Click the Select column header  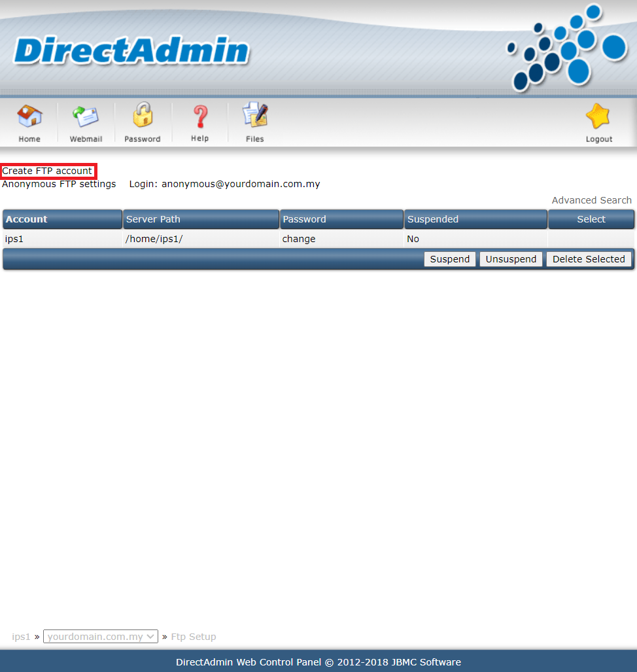591,219
